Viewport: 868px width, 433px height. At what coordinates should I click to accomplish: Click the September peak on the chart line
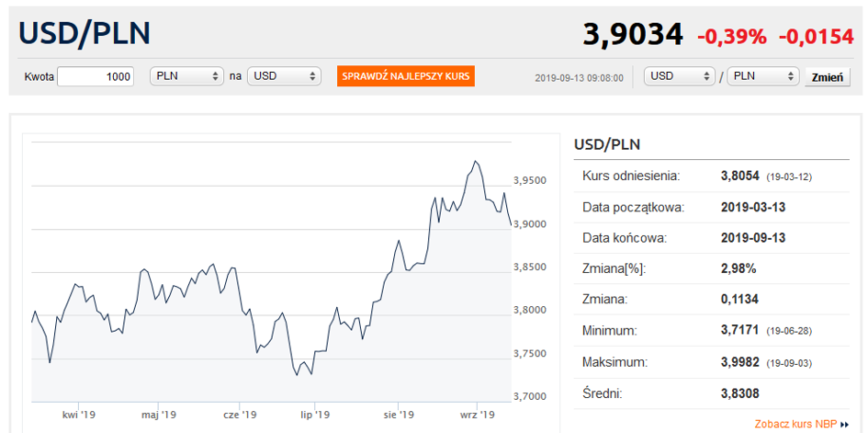pyautogui.click(x=476, y=161)
